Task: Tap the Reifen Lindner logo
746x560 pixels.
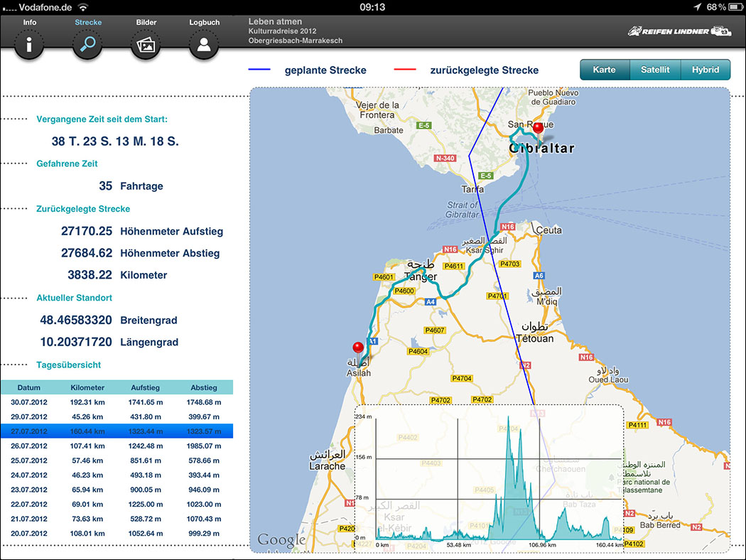Action: click(679, 31)
